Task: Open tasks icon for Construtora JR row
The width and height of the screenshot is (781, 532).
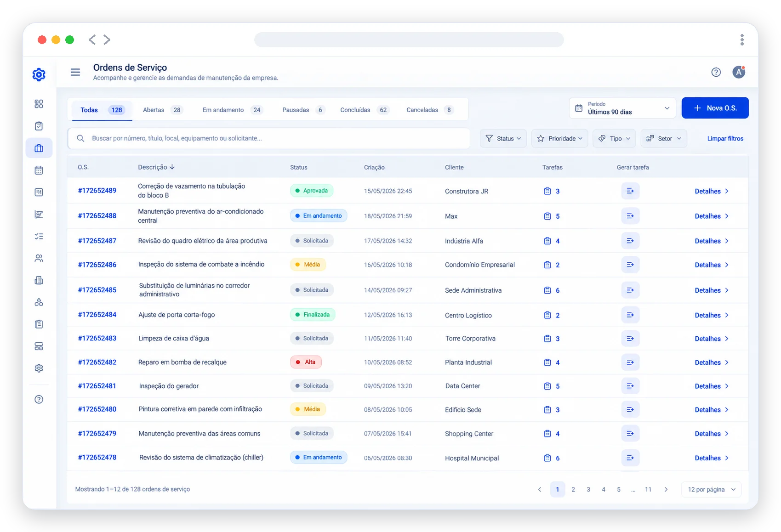Action: pos(547,191)
